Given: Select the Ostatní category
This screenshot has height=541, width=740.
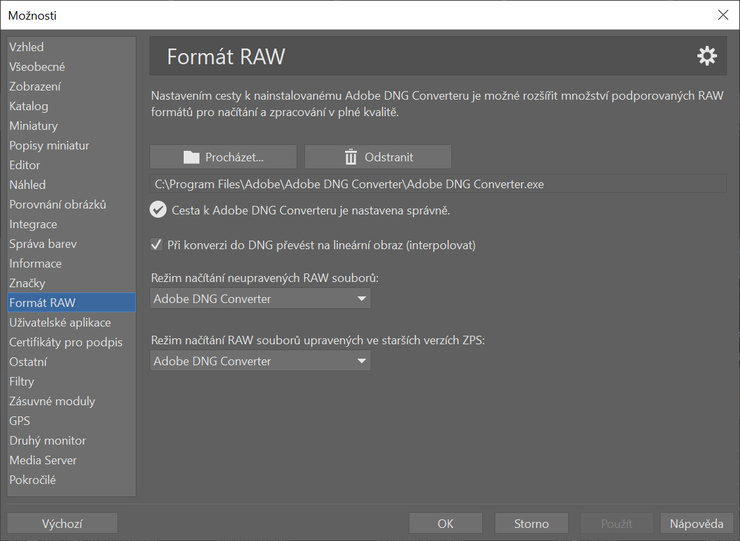Looking at the screenshot, I should tap(71, 362).
